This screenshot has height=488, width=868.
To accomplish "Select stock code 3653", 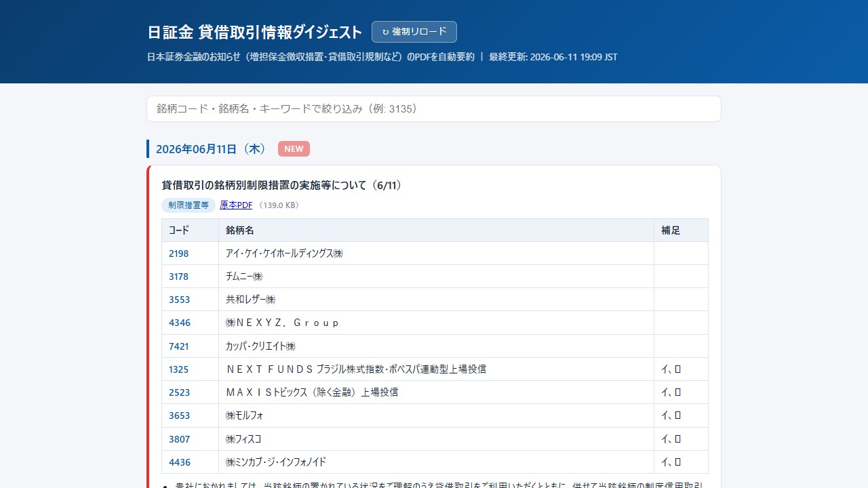I will pos(179,415).
